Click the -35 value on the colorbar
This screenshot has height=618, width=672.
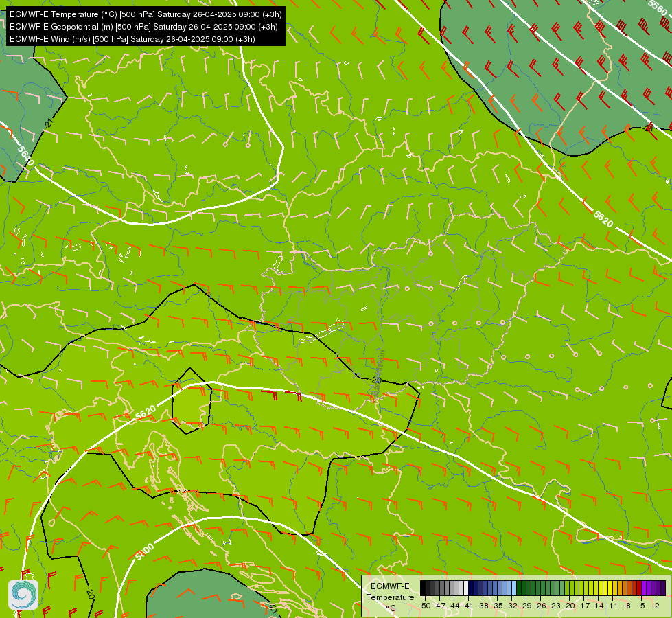pyautogui.click(x=497, y=606)
